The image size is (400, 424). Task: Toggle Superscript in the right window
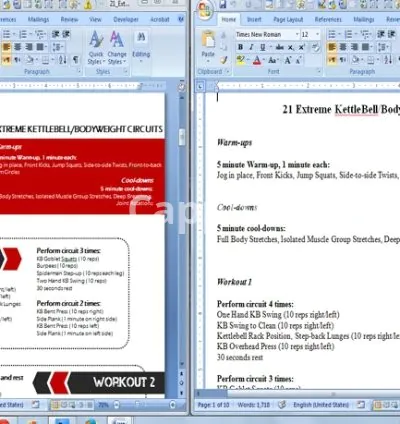[302, 47]
